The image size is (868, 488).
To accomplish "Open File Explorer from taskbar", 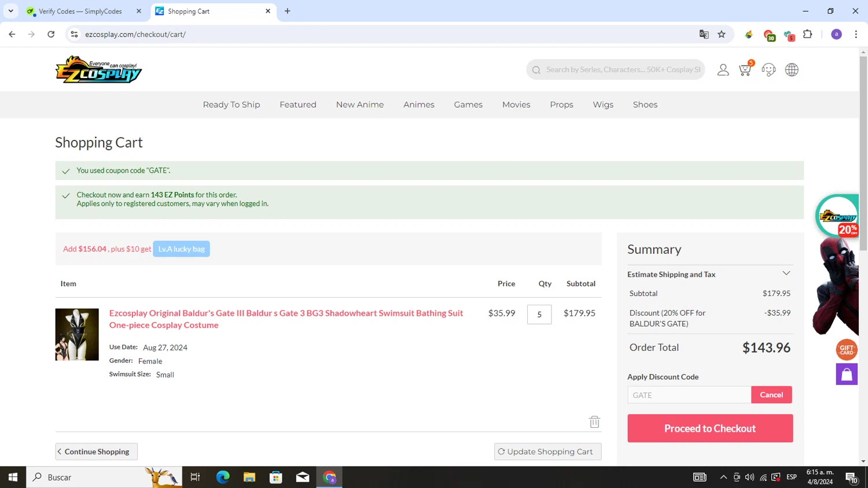I will 249,477.
